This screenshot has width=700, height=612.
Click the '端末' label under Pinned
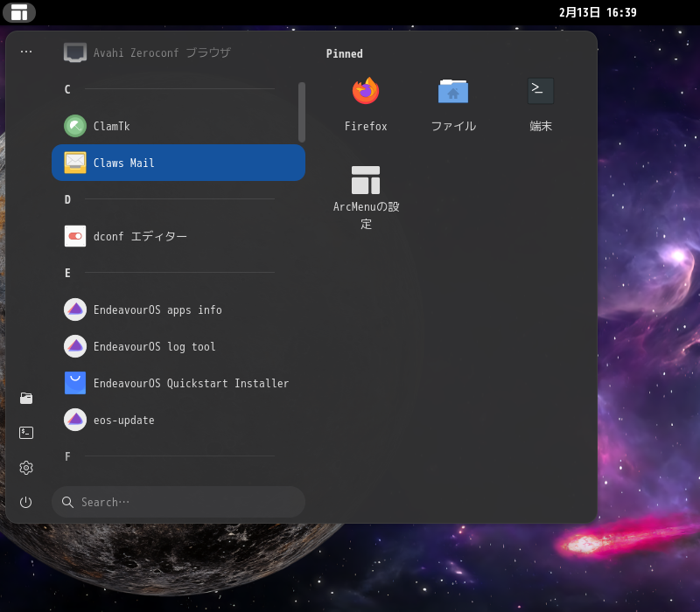click(x=541, y=126)
